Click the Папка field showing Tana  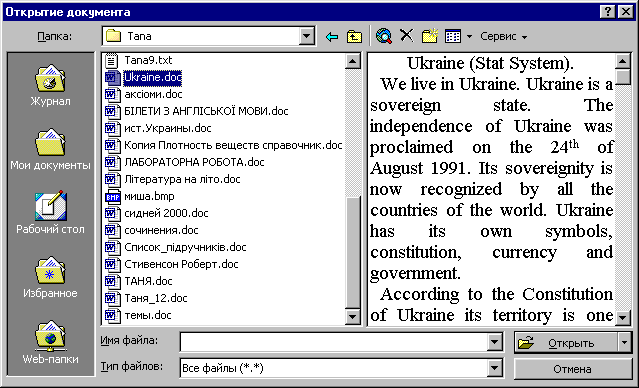(x=201, y=37)
